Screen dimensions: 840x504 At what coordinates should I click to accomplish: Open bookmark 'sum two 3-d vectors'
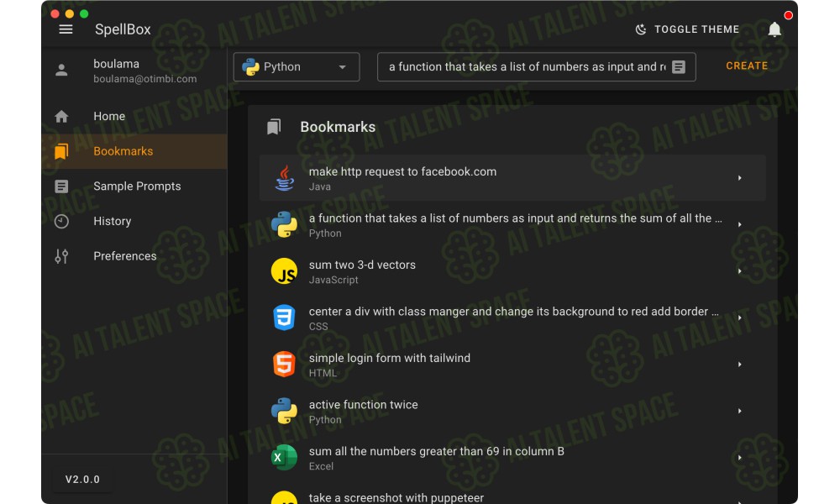pyautogui.click(x=512, y=271)
